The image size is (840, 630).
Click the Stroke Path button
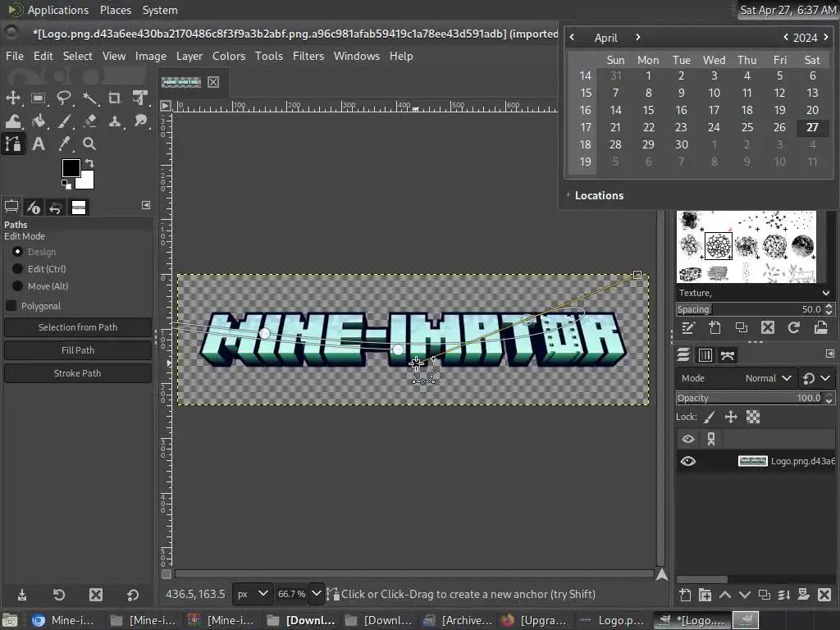point(78,373)
